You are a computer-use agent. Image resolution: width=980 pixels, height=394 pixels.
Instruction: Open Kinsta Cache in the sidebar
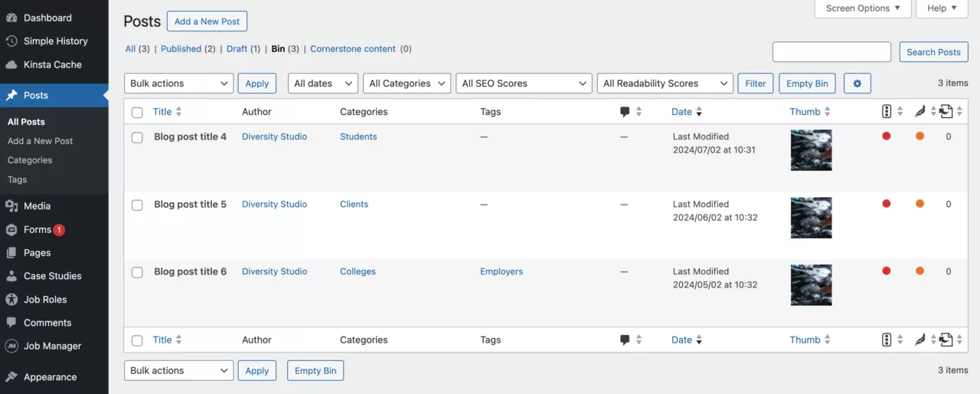[x=52, y=64]
